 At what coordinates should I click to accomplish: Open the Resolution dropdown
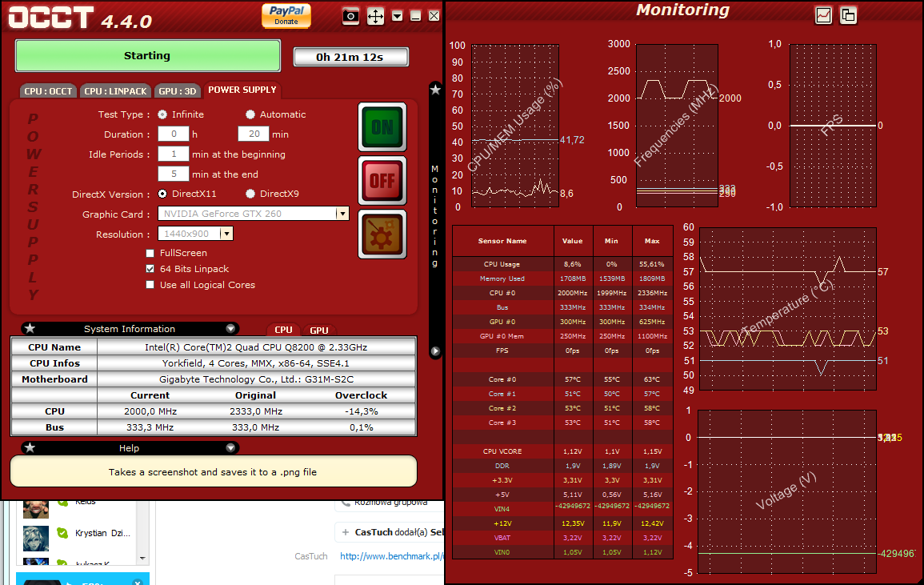pyautogui.click(x=226, y=234)
